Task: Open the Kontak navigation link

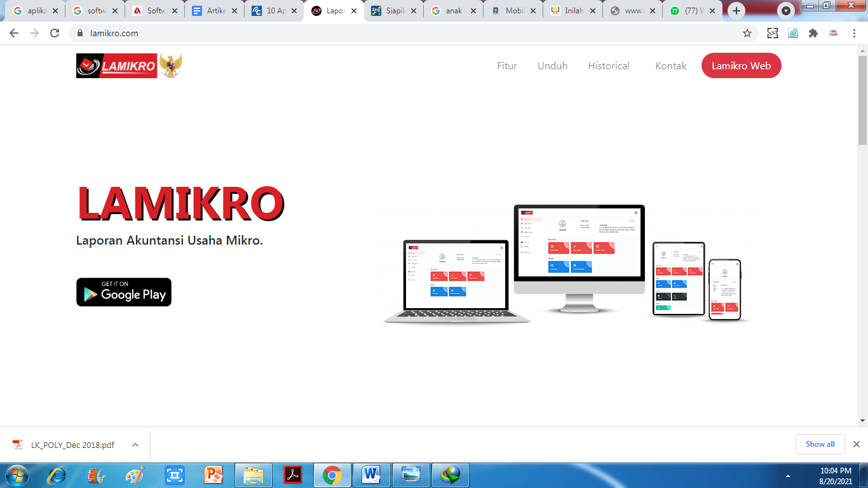Action: point(671,66)
